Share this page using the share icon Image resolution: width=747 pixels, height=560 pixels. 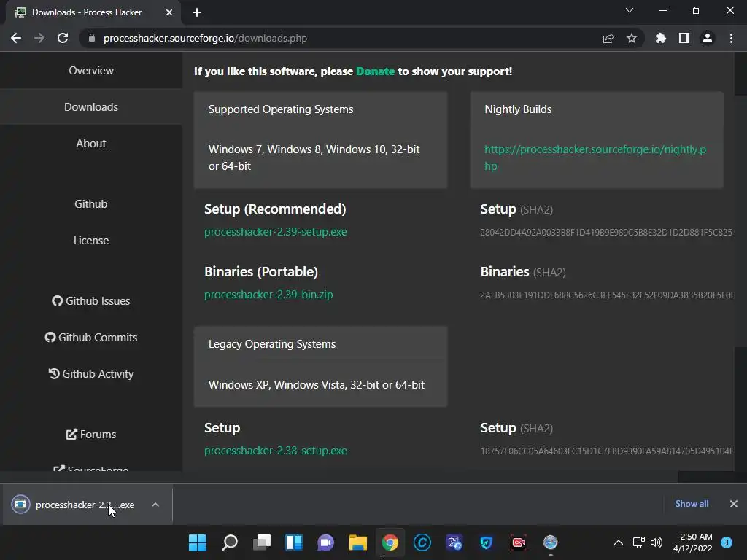click(608, 38)
